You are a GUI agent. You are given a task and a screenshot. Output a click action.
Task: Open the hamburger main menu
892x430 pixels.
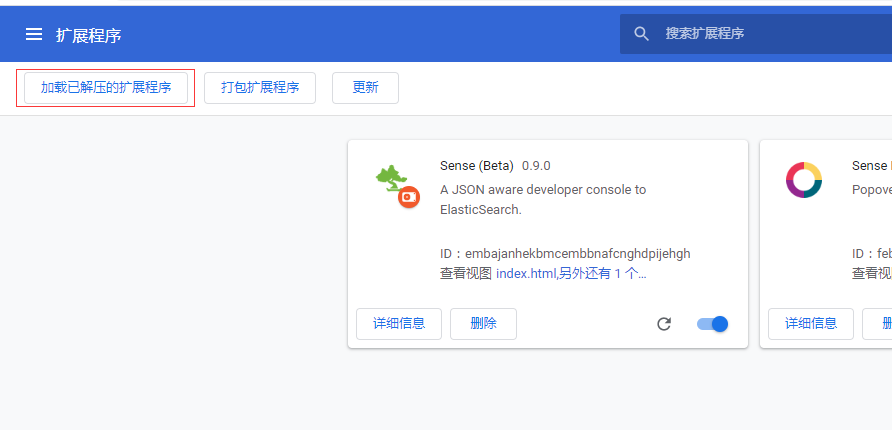coord(34,34)
